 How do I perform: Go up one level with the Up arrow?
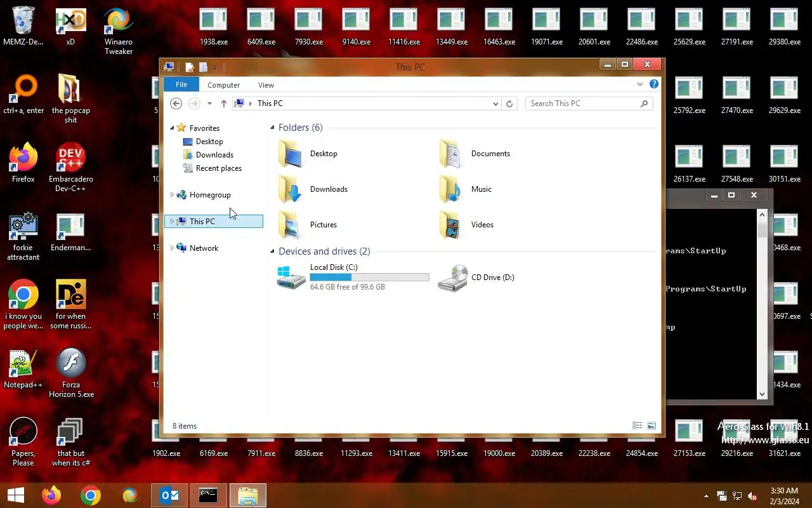tap(224, 104)
